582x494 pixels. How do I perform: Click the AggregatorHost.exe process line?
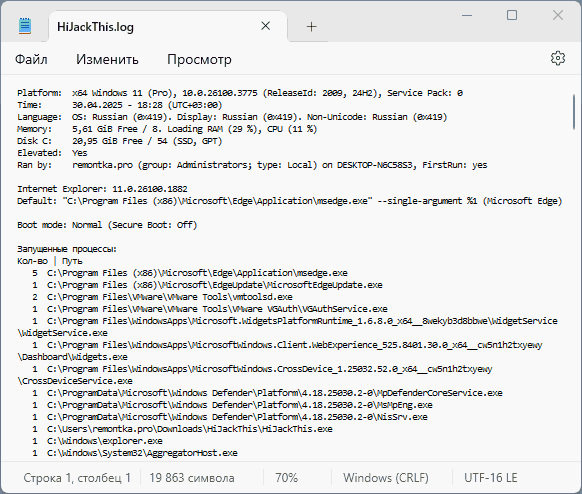point(135,453)
